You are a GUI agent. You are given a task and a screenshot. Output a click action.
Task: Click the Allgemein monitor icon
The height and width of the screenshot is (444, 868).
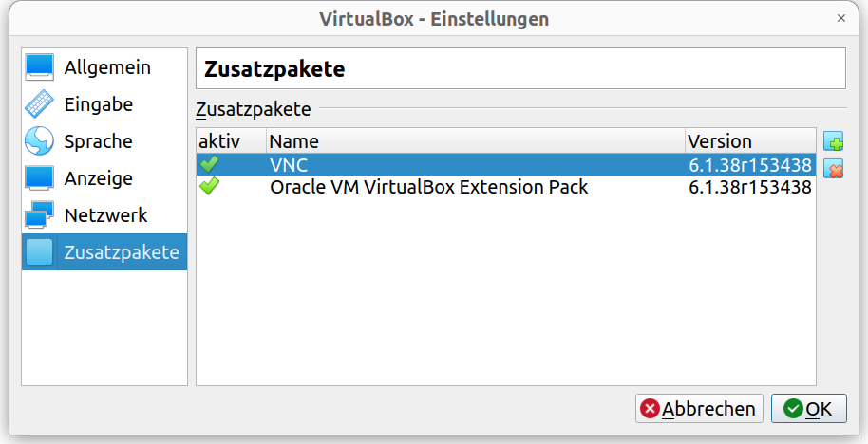pos(39,67)
